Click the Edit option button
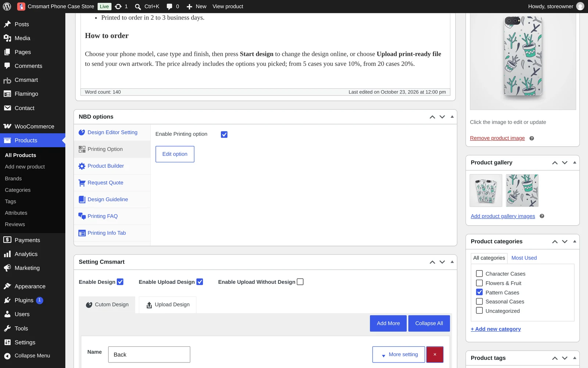The image size is (588, 368). (x=175, y=154)
